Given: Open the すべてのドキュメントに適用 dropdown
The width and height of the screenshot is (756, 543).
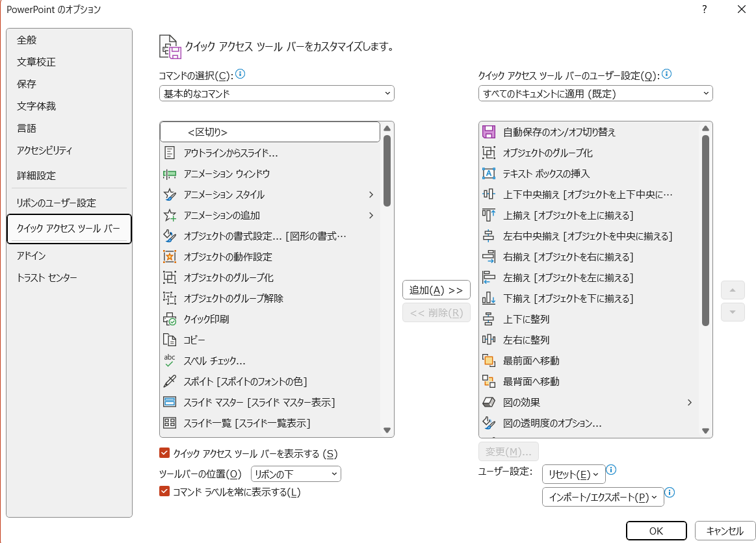Looking at the screenshot, I should pos(595,93).
